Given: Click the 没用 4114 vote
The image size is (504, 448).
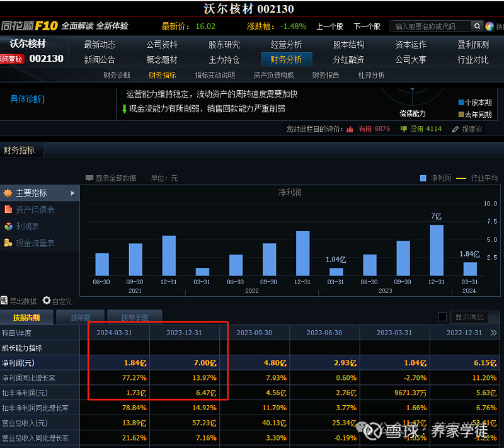Looking at the screenshot, I should tap(426, 129).
